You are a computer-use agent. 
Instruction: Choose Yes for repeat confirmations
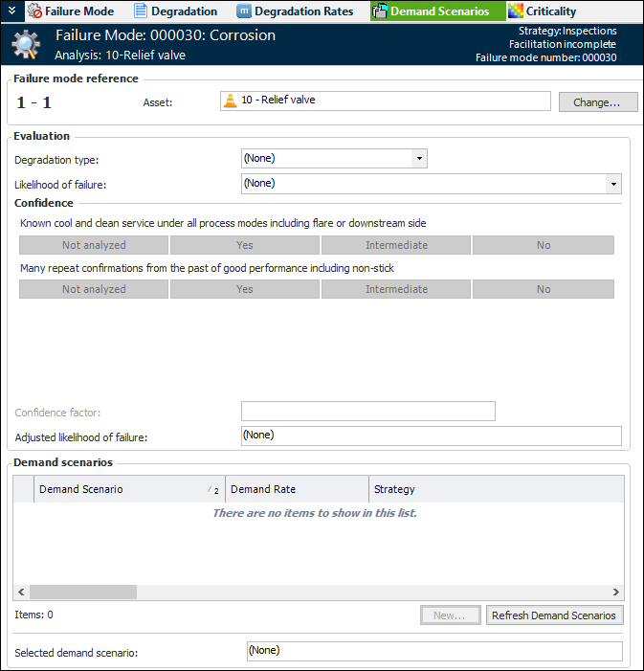[245, 289]
